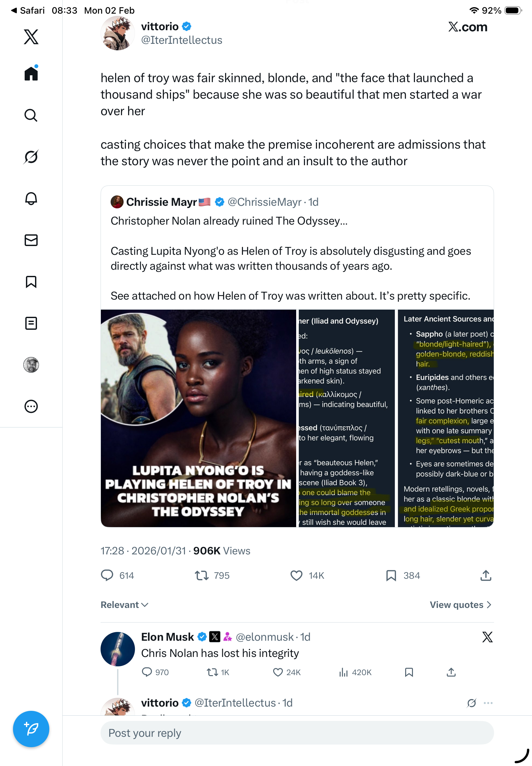Open the More options circle menu

(x=31, y=406)
